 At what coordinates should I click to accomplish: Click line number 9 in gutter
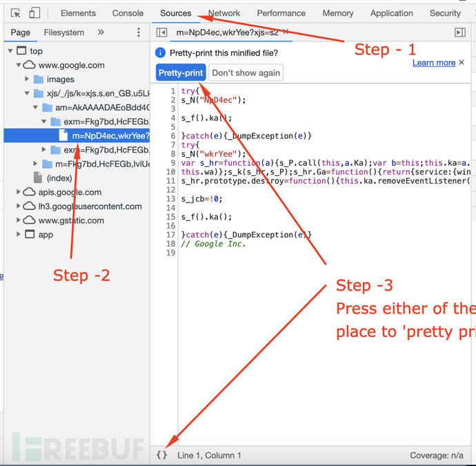coord(172,163)
